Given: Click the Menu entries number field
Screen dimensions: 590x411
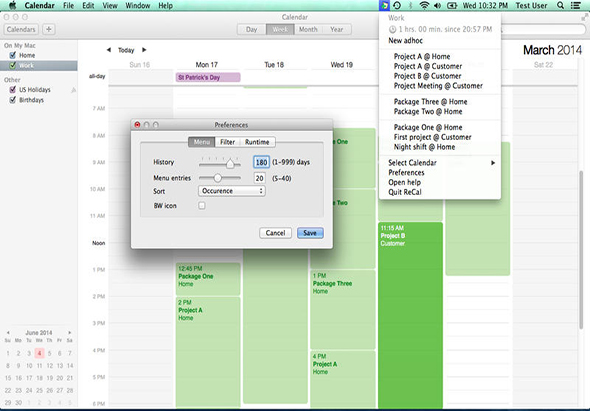Looking at the screenshot, I should coord(260,178).
